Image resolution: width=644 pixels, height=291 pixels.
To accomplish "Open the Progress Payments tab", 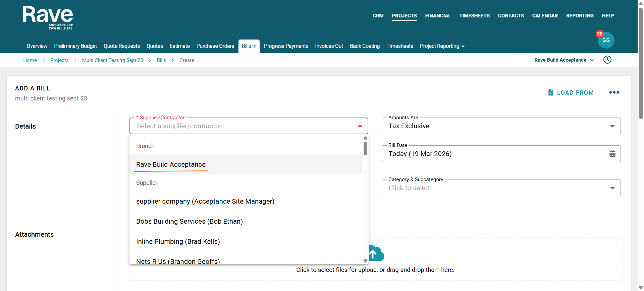I will [286, 46].
